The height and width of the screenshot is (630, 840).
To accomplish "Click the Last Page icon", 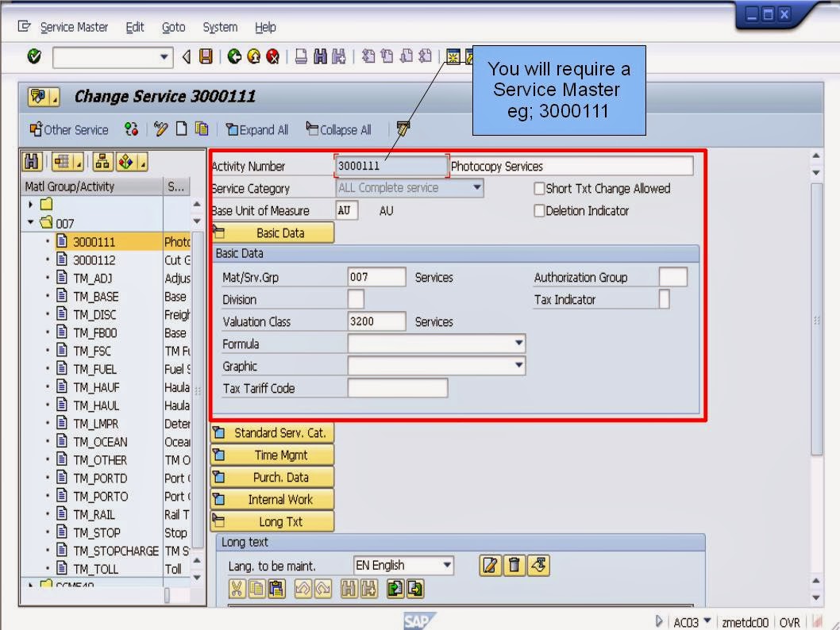I will (425, 56).
